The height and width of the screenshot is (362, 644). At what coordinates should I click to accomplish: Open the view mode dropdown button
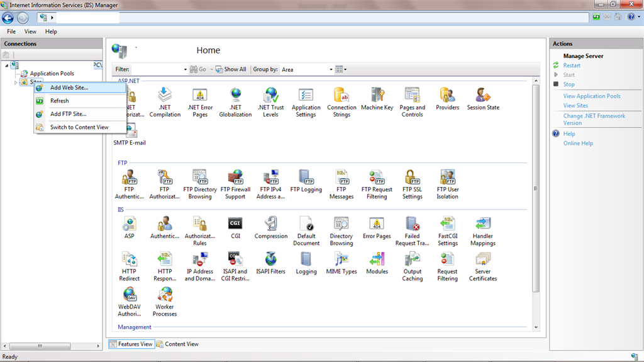(341, 69)
